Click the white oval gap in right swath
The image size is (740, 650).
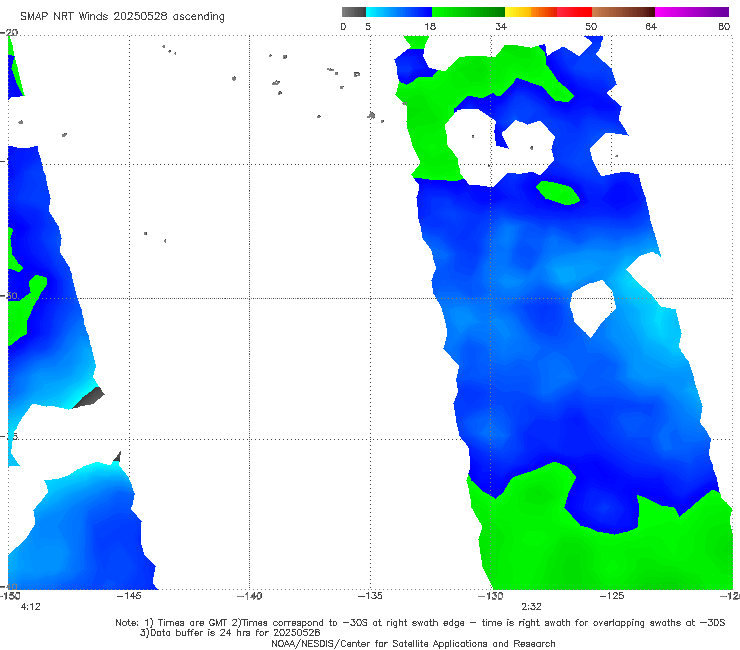point(593,308)
